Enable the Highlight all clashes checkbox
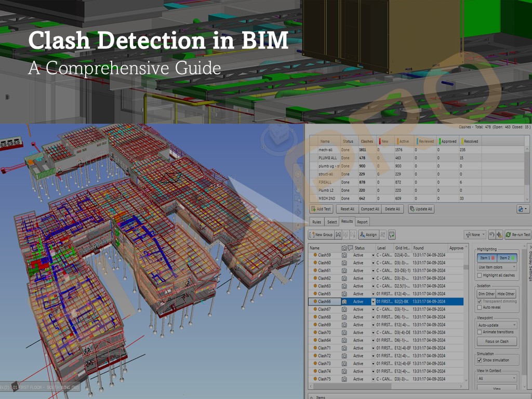This screenshot has height=399, width=532. 480,275
